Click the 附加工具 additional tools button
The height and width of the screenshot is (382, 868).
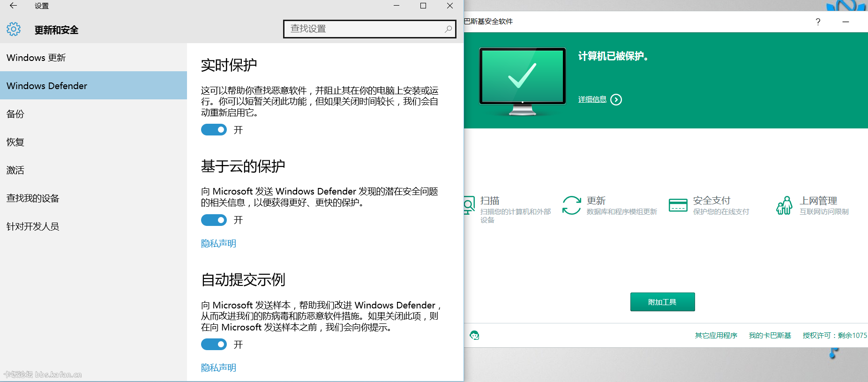(662, 302)
